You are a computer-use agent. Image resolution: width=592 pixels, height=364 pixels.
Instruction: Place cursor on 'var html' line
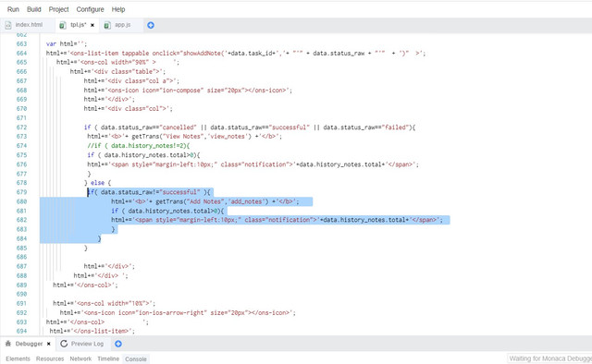click(67, 43)
